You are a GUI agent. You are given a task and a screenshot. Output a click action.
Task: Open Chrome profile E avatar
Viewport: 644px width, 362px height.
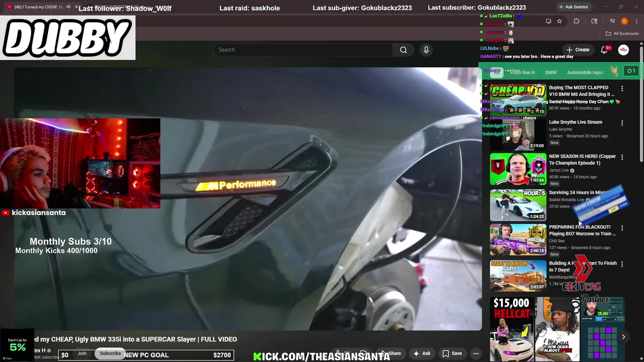coord(624,21)
